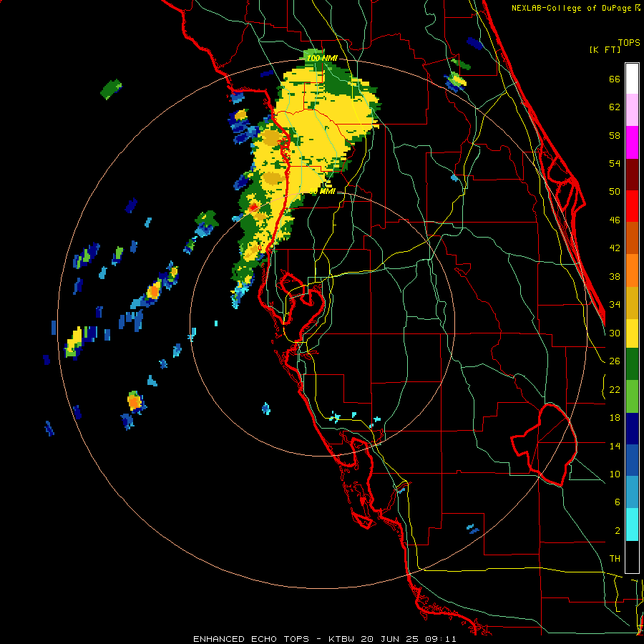Click the dark green legend swatch
644x644 pixels.
[632, 364]
